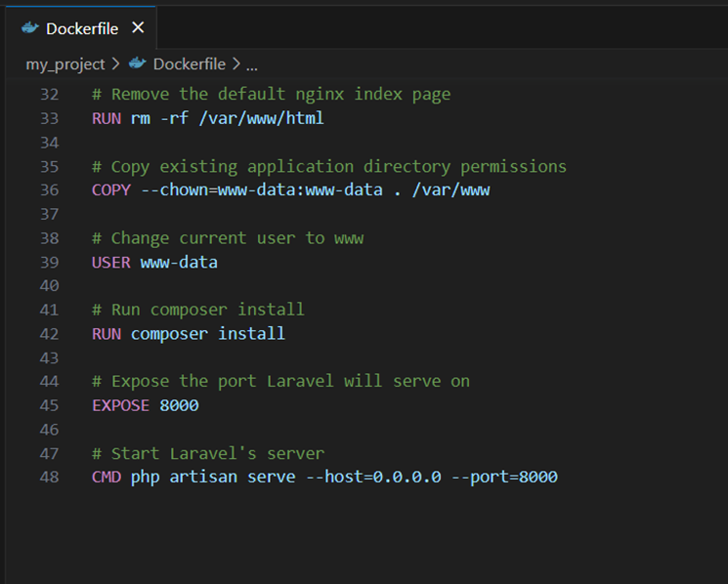Click the CMD instruction keyword

click(106, 477)
